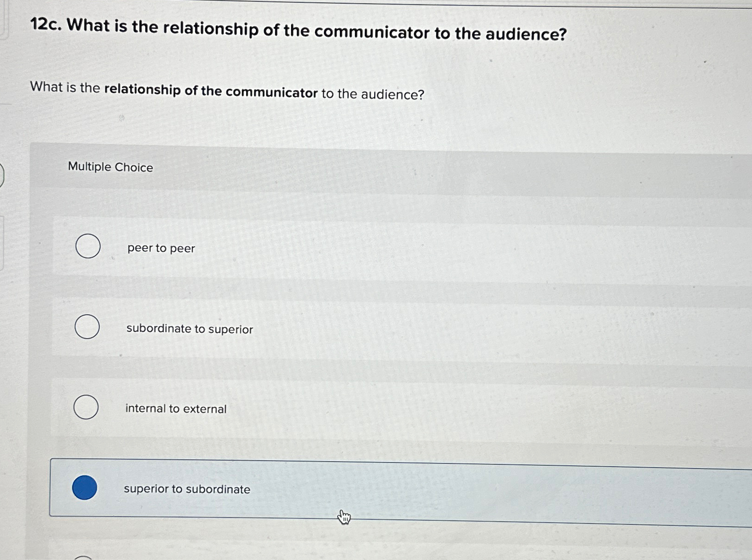Click the cursor position on the answer row
Screen dimensions: 752x560
[344, 517]
